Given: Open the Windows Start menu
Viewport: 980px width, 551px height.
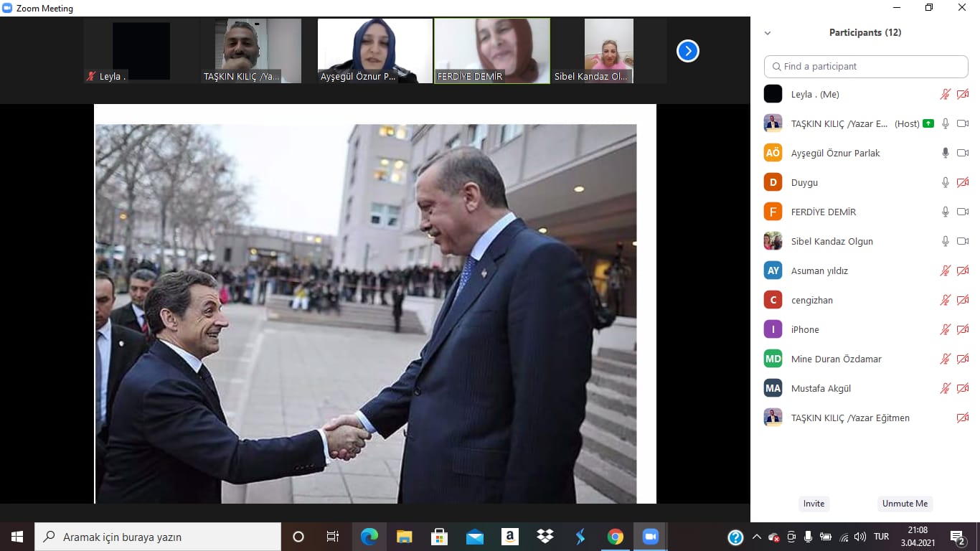Looking at the screenshot, I should pos(17,537).
